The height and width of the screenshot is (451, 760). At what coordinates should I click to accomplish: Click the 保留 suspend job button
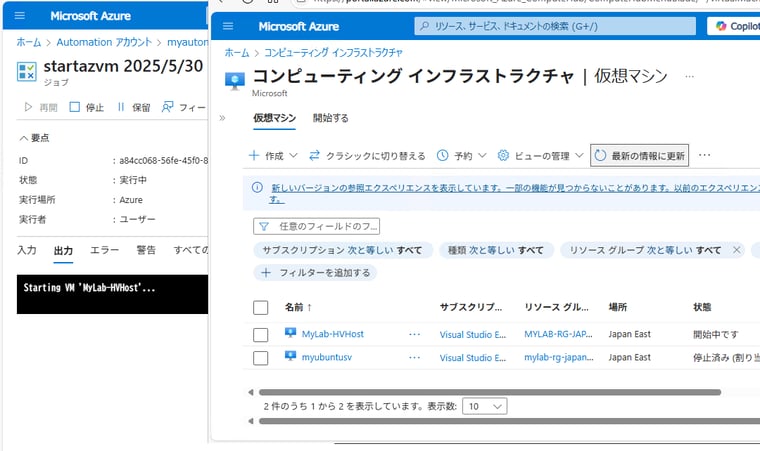[x=133, y=107]
